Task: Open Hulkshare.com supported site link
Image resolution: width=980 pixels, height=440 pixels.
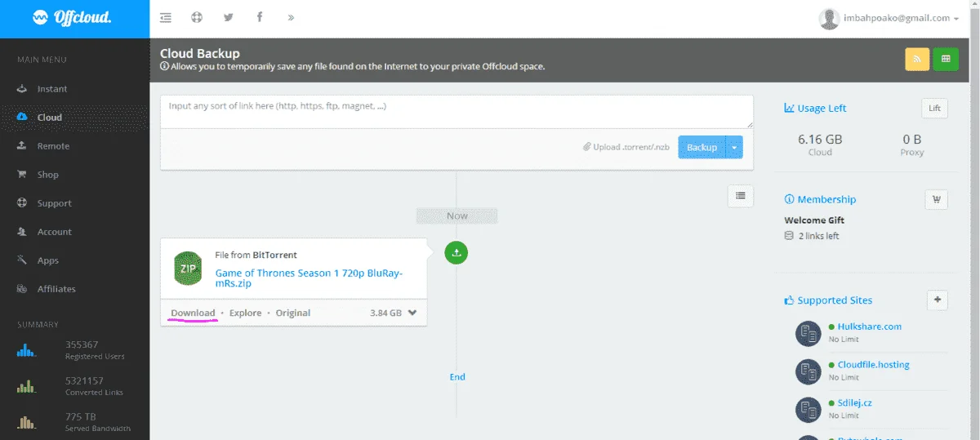Action: tap(870, 327)
